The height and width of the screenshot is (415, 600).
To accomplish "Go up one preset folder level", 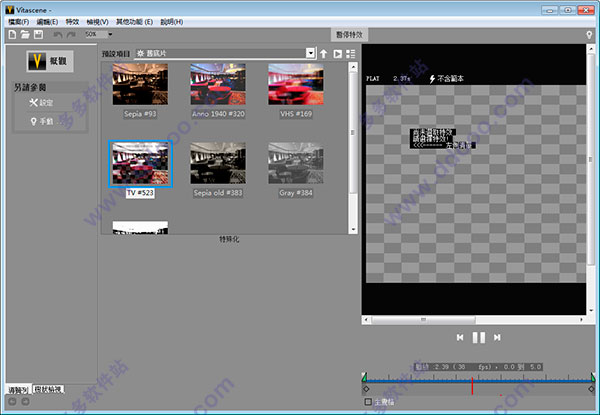I will pyautogui.click(x=324, y=54).
